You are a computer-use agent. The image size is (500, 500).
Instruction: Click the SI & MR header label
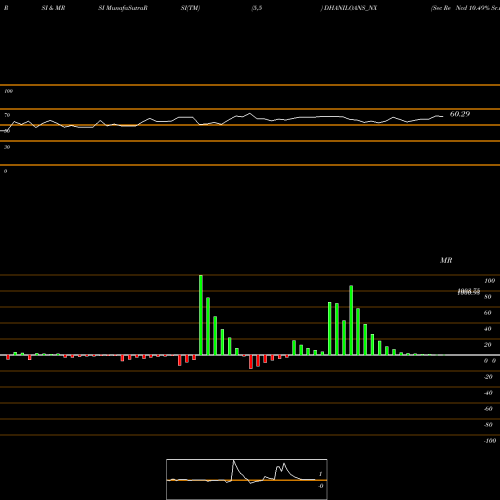tap(53, 8)
